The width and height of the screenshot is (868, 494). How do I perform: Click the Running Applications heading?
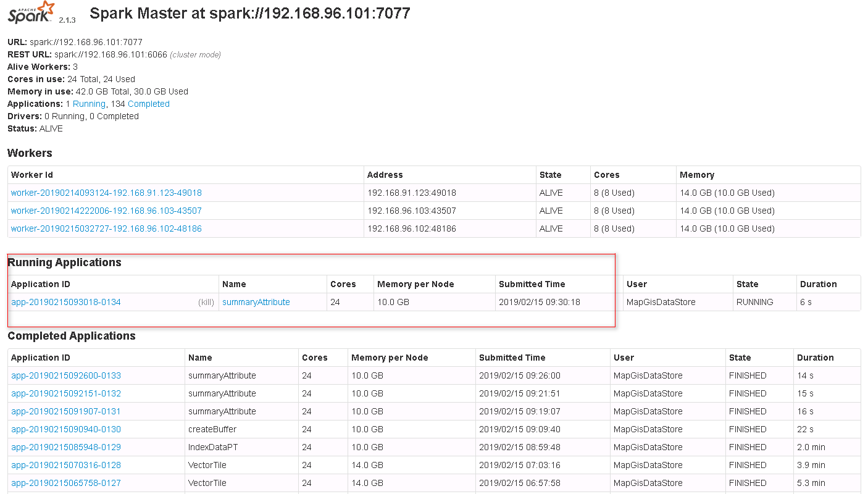point(64,262)
